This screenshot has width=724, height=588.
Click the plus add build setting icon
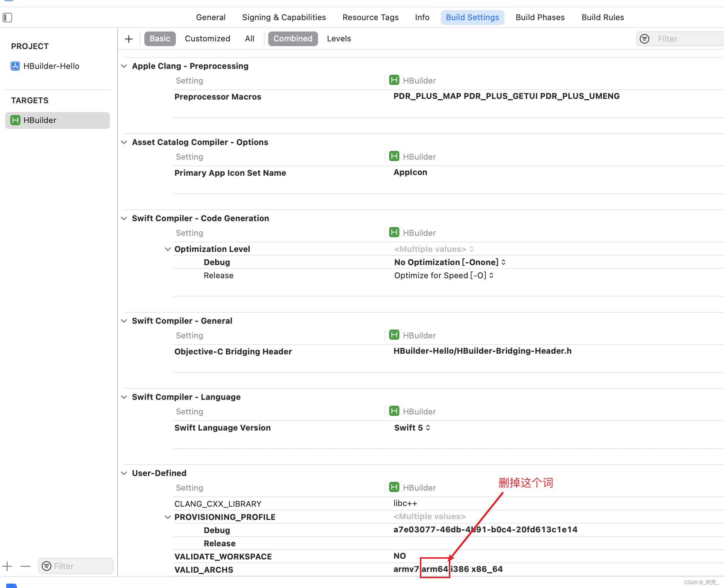coord(129,39)
